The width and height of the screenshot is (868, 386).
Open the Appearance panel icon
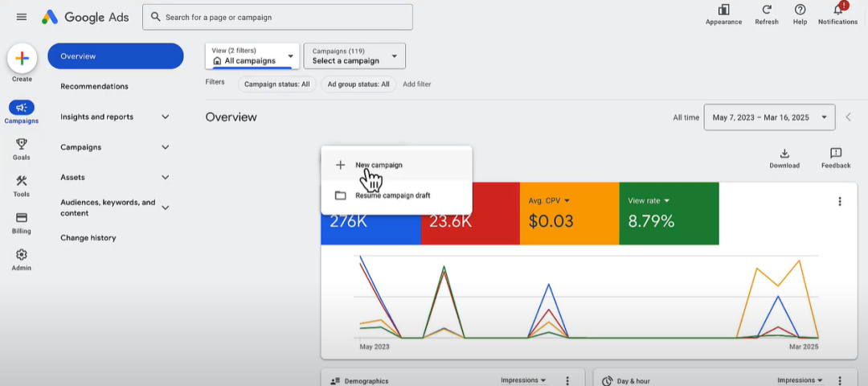click(x=723, y=10)
